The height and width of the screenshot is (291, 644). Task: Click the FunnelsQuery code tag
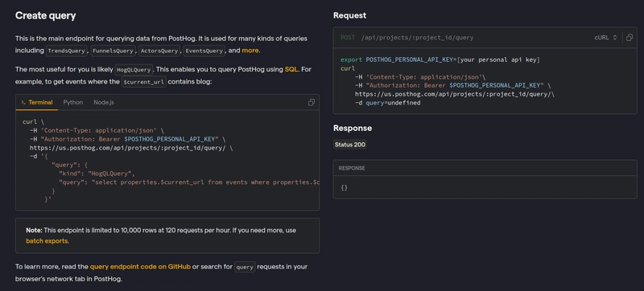(113, 51)
